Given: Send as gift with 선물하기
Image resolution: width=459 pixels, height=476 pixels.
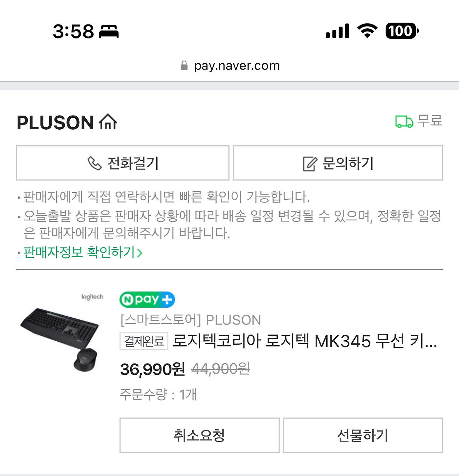Looking at the screenshot, I should pyautogui.click(x=363, y=435).
